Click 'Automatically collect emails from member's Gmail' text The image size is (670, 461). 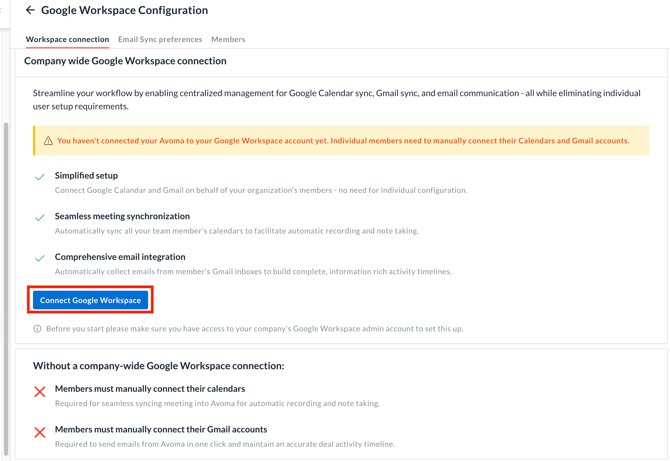[x=253, y=271]
